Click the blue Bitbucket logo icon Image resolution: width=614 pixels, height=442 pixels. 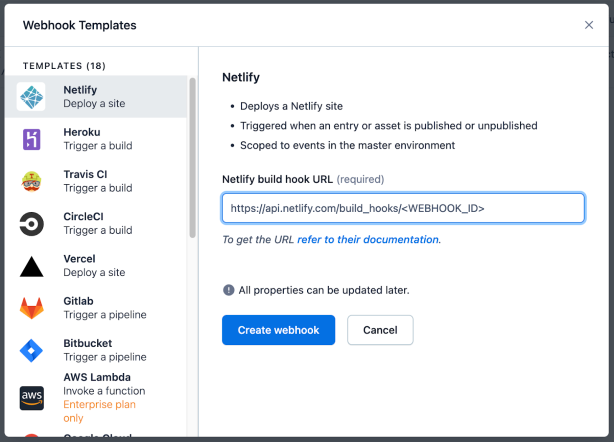[x=32, y=351]
